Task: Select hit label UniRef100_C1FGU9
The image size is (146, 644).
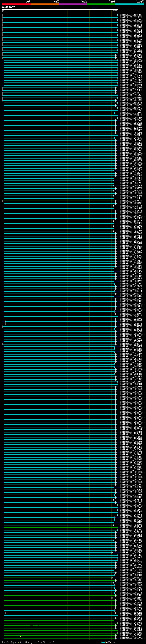Action: tap(131, 87)
